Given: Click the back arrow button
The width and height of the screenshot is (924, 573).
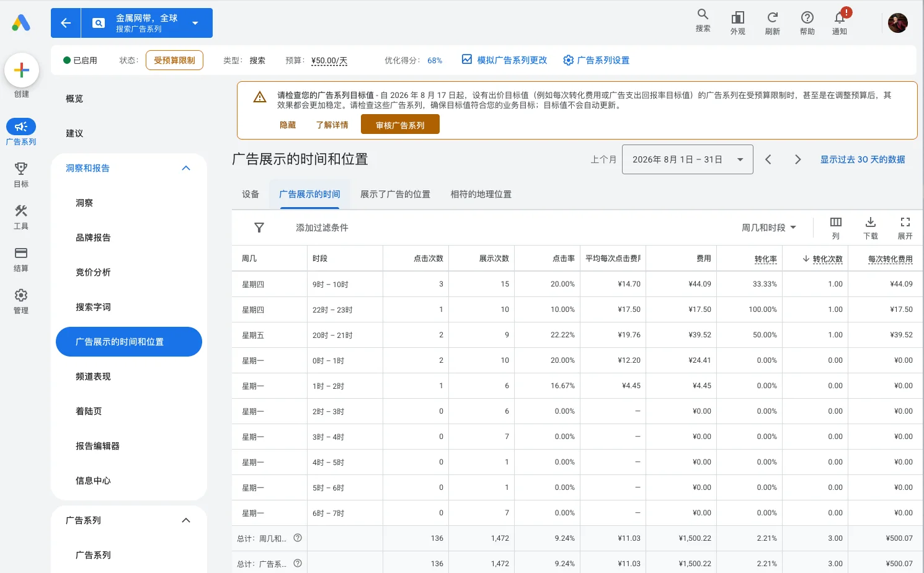Looking at the screenshot, I should [66, 23].
